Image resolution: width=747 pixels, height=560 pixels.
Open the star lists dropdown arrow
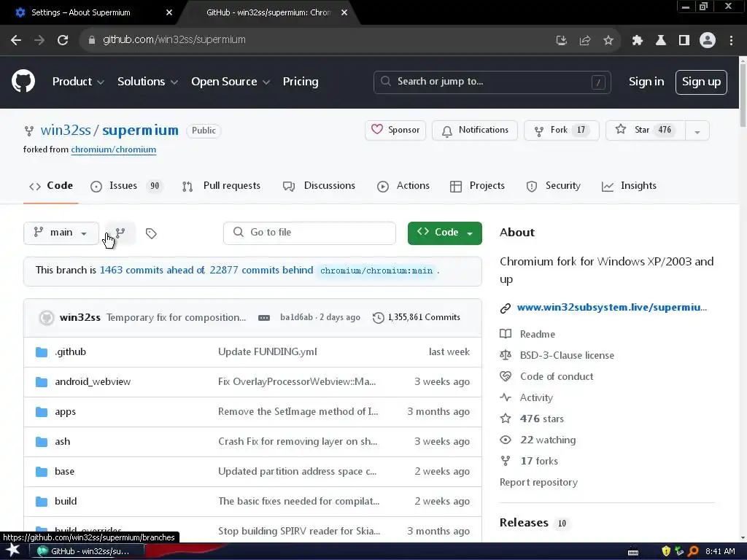tap(697, 131)
